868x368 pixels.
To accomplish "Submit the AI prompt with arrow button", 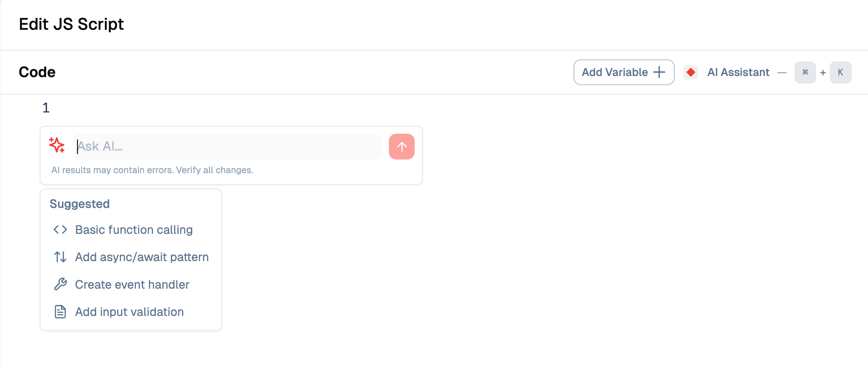I will coord(401,147).
